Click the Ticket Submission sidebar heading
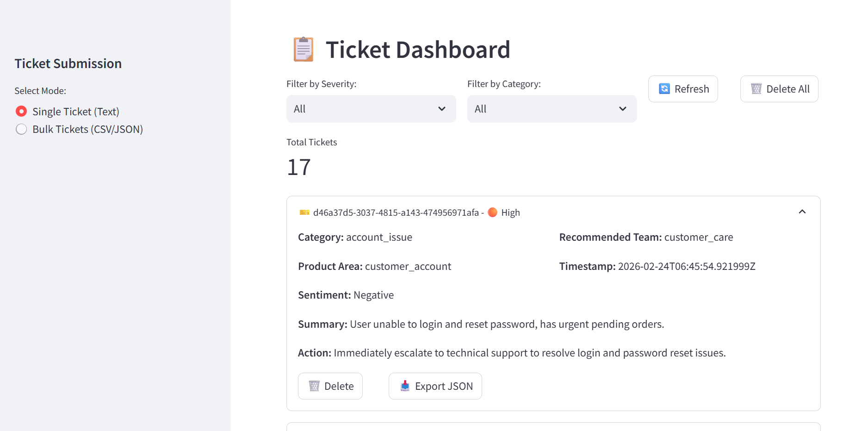The image size is (868, 431). 68,63
